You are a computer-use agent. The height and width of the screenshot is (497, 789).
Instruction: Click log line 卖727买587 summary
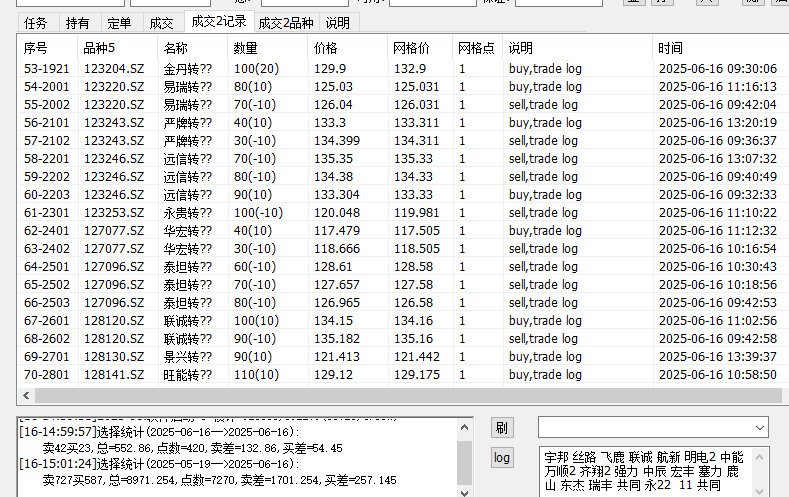pyautogui.click(x=219, y=480)
